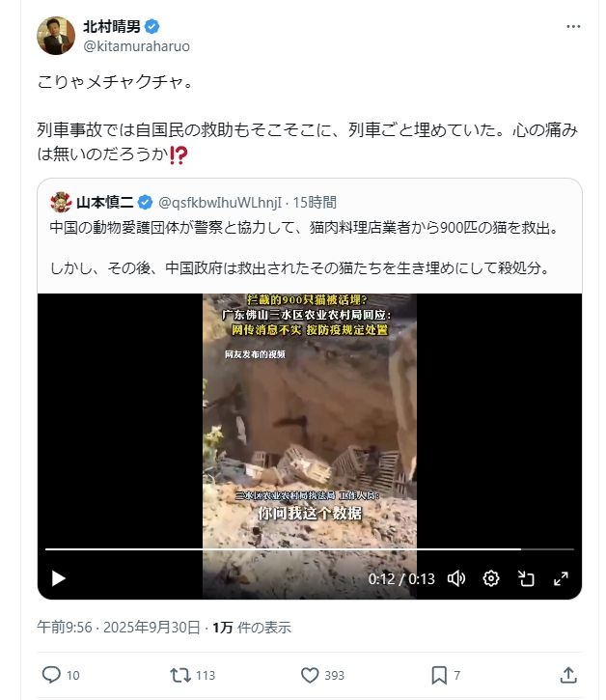
Task: Open the 午前9:56 · 2025年9月30日 timestamp
Action: click(x=119, y=628)
